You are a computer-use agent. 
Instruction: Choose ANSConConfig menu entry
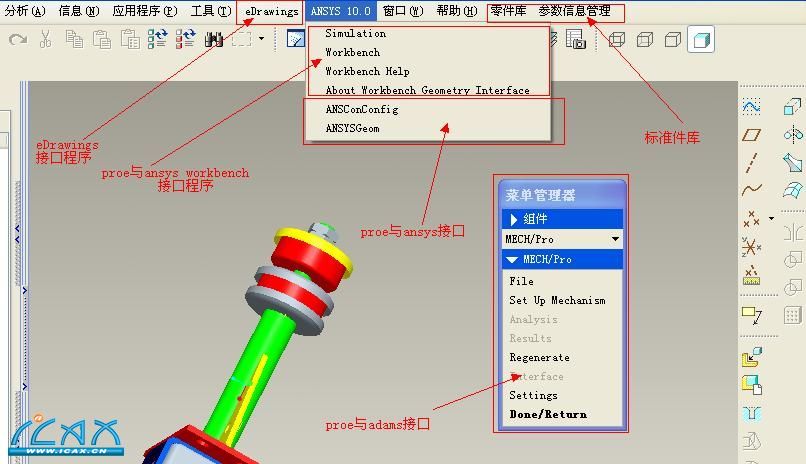click(429, 109)
